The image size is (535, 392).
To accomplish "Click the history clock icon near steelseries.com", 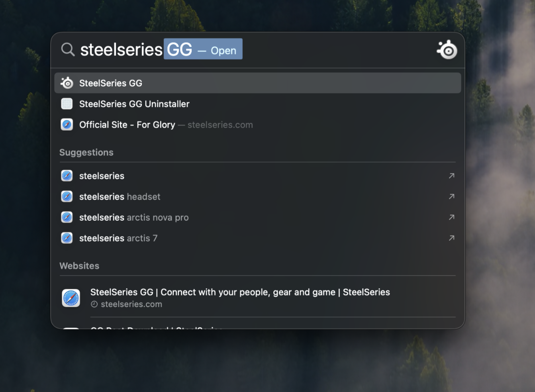I will coord(94,304).
